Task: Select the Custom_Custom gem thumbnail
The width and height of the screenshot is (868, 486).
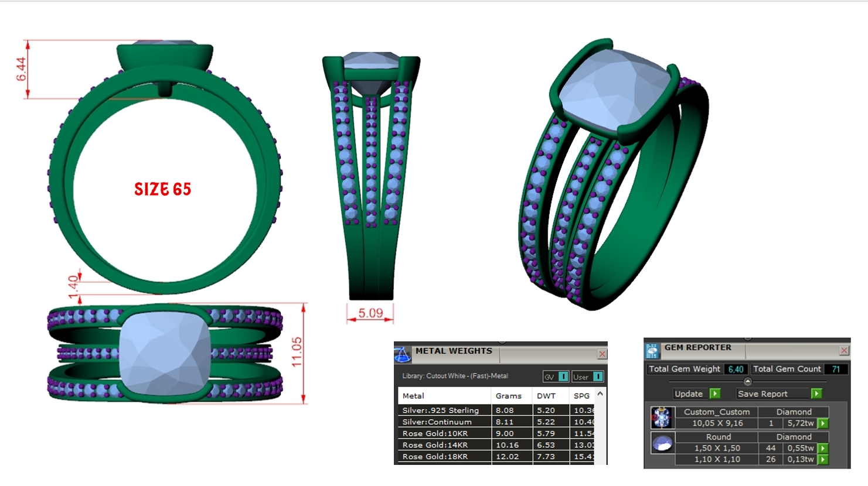Action: [x=662, y=417]
